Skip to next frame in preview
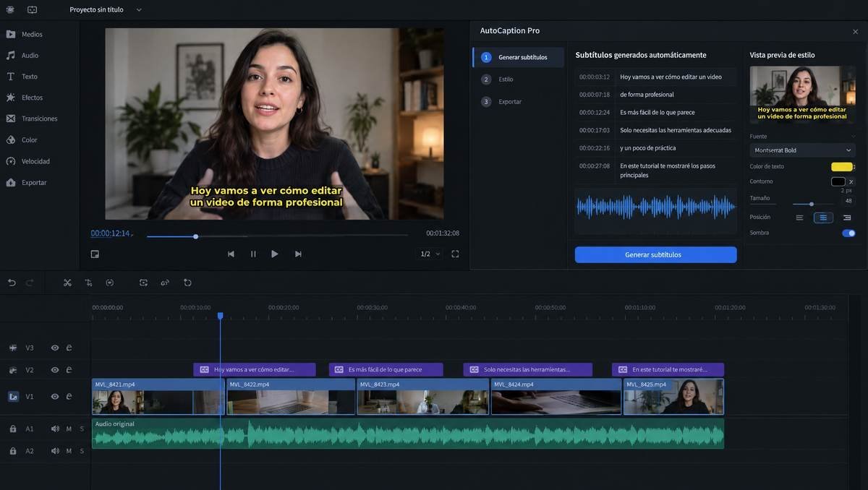 click(x=298, y=254)
